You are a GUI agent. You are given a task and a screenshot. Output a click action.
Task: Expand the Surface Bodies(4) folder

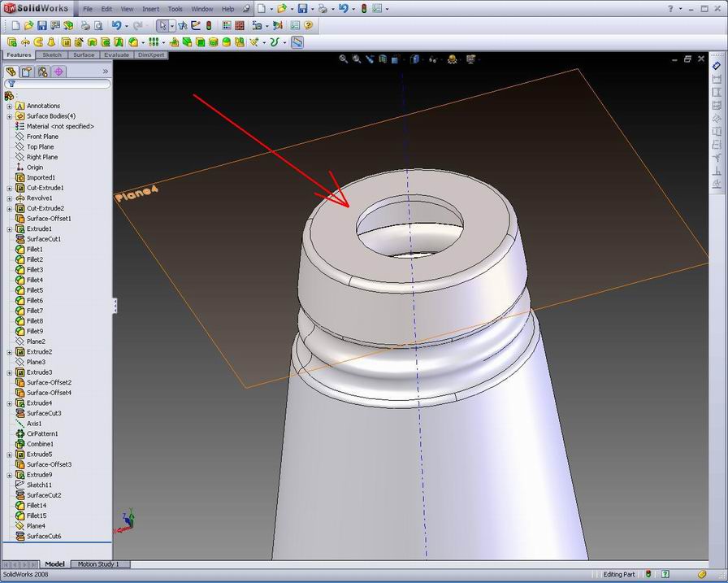click(x=10, y=116)
